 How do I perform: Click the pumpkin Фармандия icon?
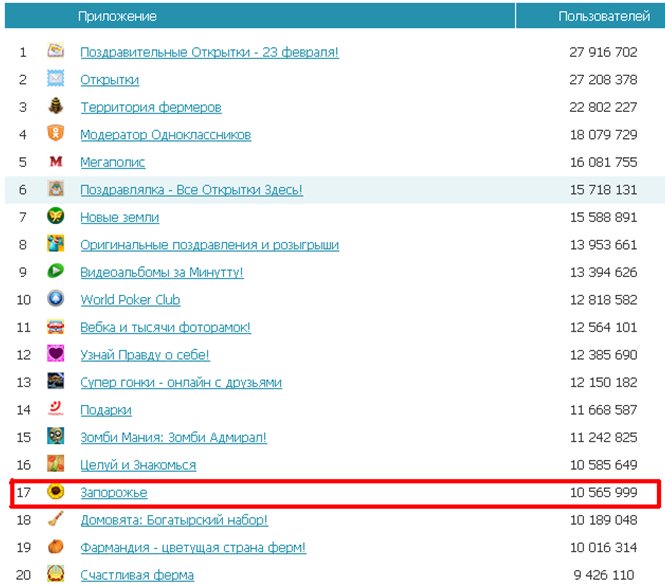click(56, 547)
